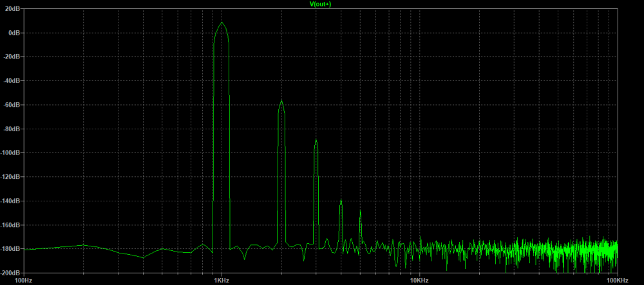Viewport: 644px width, 285px height.
Task: Click the 10KHz frequency axis label
Action: pos(419,280)
